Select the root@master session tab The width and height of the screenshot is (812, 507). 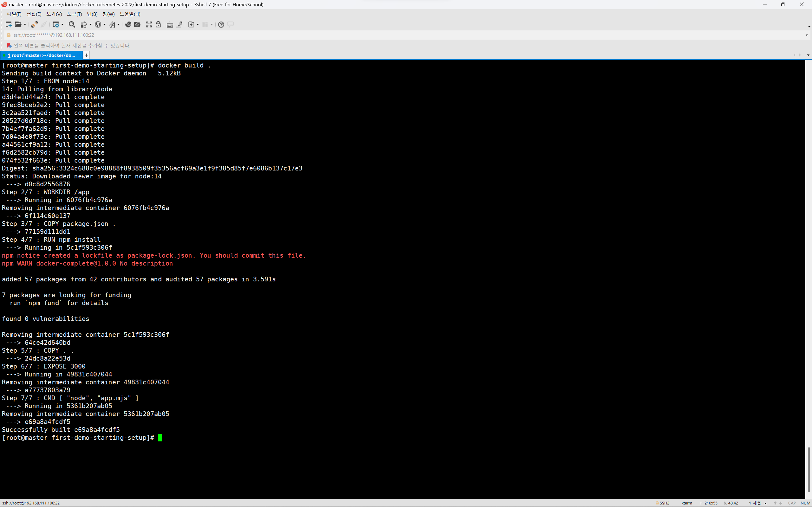click(x=41, y=55)
